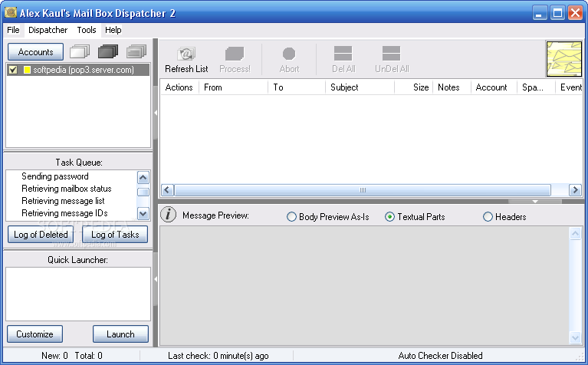Screen dimensions: 588x365
Task: Click the dark stacked-windows icon beside Accounts
Action: [108, 51]
